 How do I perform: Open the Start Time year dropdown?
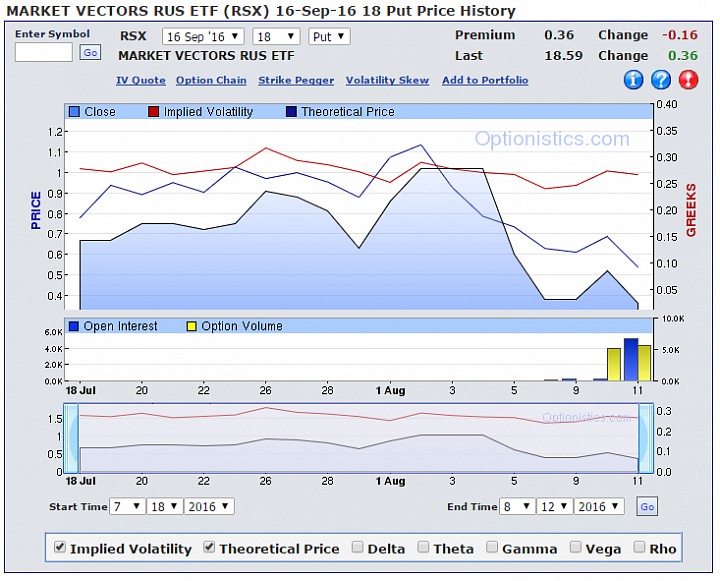coord(209,507)
